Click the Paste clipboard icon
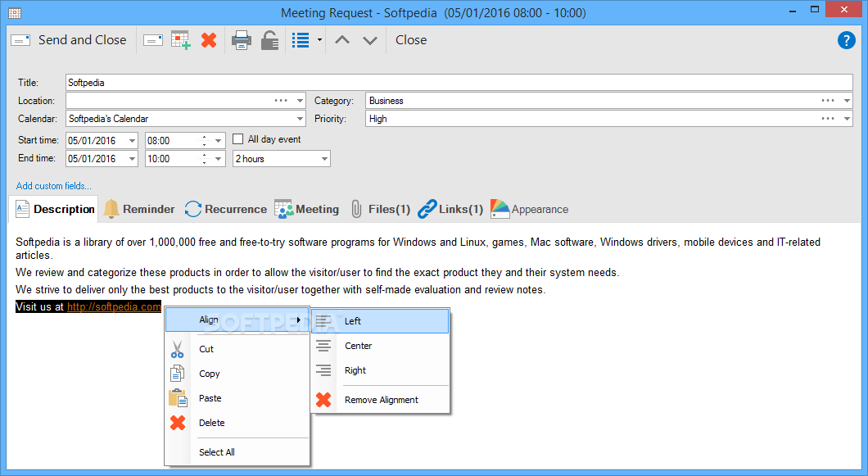Viewport: 868px width, 476px height. [x=178, y=398]
